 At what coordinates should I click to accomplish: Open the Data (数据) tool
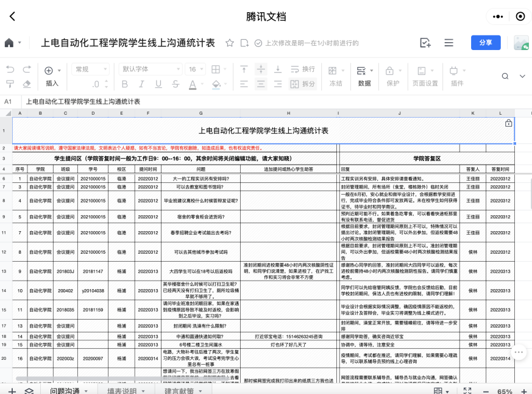pyautogui.click(x=364, y=76)
